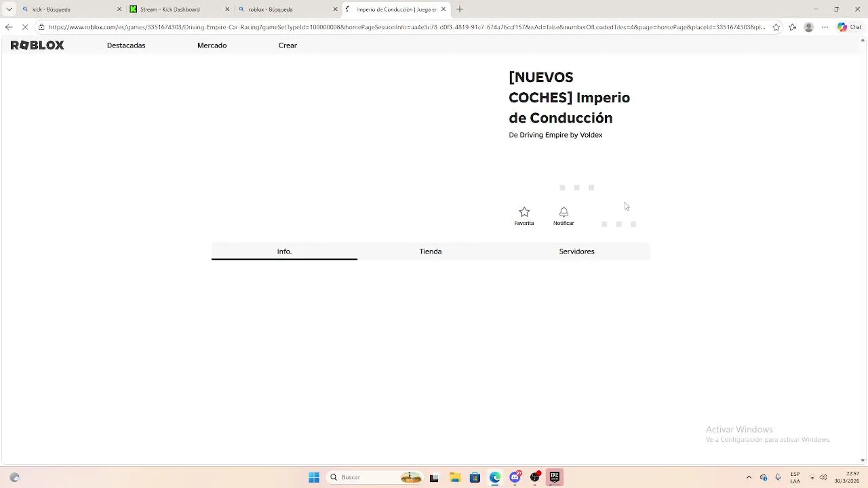The height and width of the screenshot is (488, 868).
Task: Open Epic Games Launcher from the taskbar
Action: (x=555, y=477)
